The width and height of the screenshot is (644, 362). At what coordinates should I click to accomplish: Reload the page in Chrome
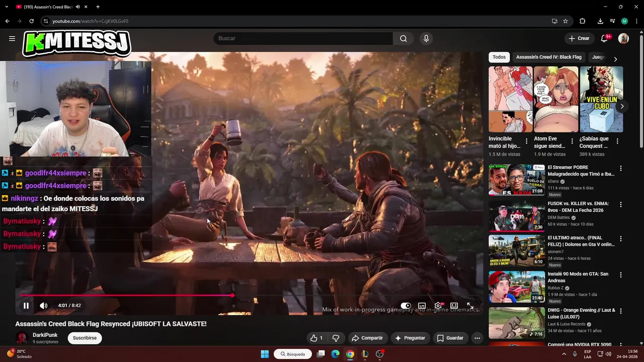pyautogui.click(x=31, y=21)
